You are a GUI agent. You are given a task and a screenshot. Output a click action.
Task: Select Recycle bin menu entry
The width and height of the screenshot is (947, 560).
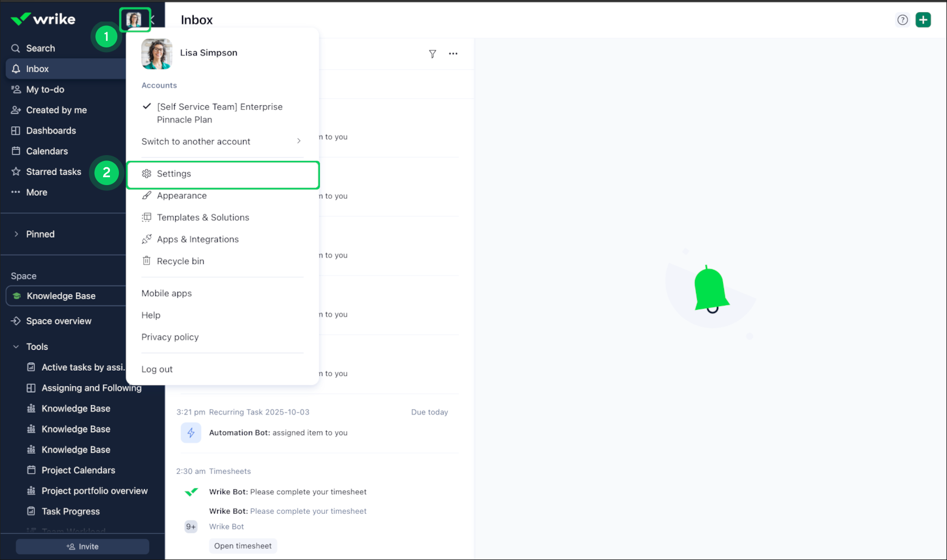[x=180, y=261]
